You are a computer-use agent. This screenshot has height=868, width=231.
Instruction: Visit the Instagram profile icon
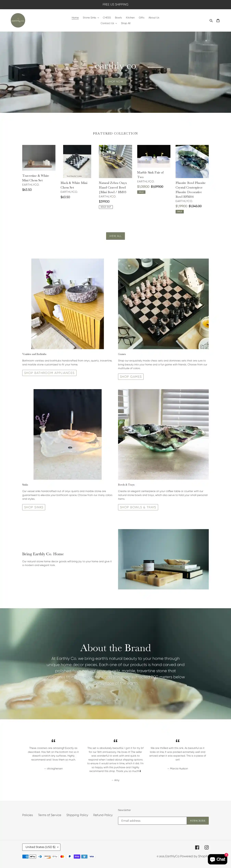[x=207, y=847]
